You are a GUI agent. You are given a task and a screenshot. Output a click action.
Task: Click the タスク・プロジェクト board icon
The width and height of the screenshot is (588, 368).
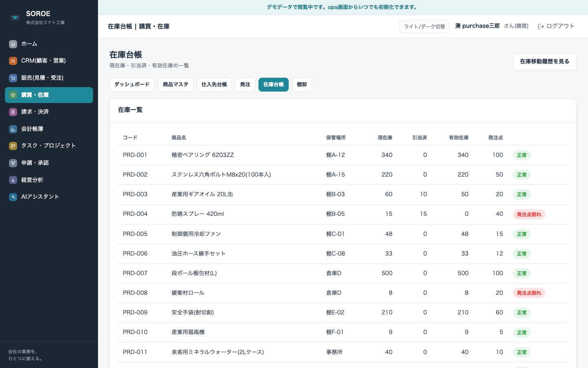tap(13, 146)
